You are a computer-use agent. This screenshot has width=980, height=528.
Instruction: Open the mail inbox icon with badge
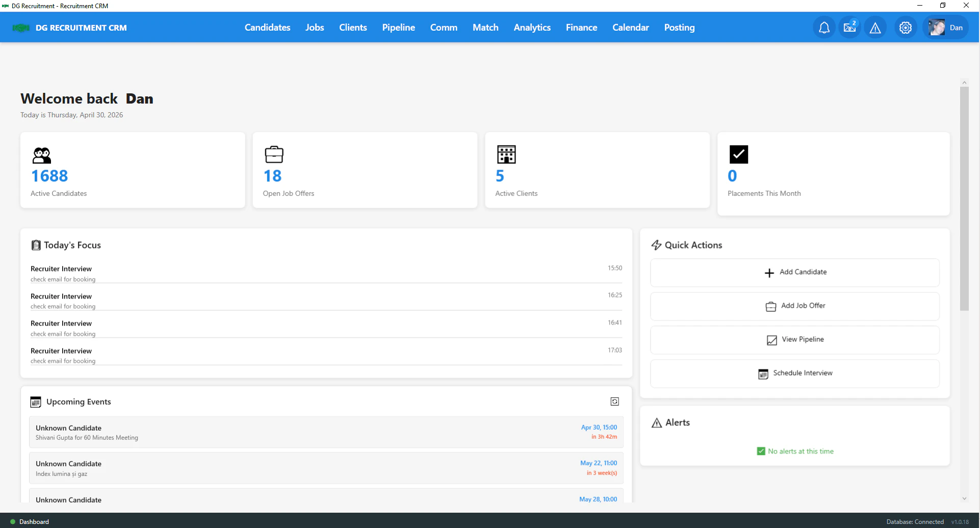[850, 28]
